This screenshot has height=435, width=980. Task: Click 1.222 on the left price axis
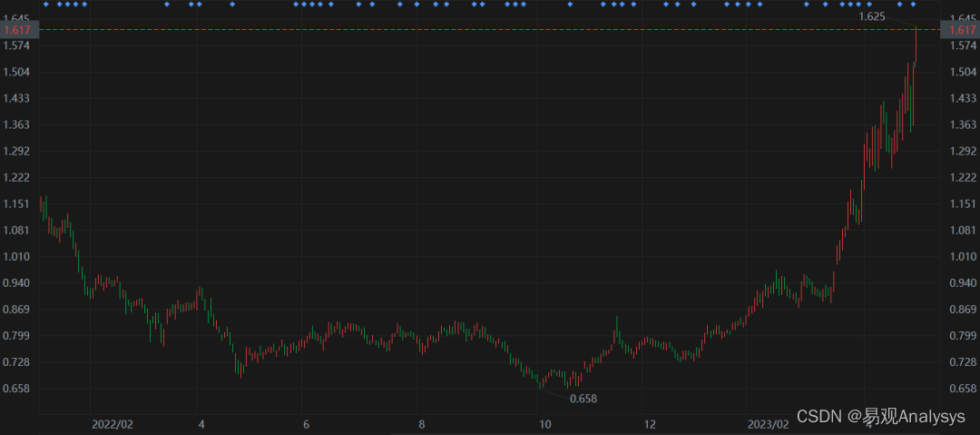pos(17,177)
